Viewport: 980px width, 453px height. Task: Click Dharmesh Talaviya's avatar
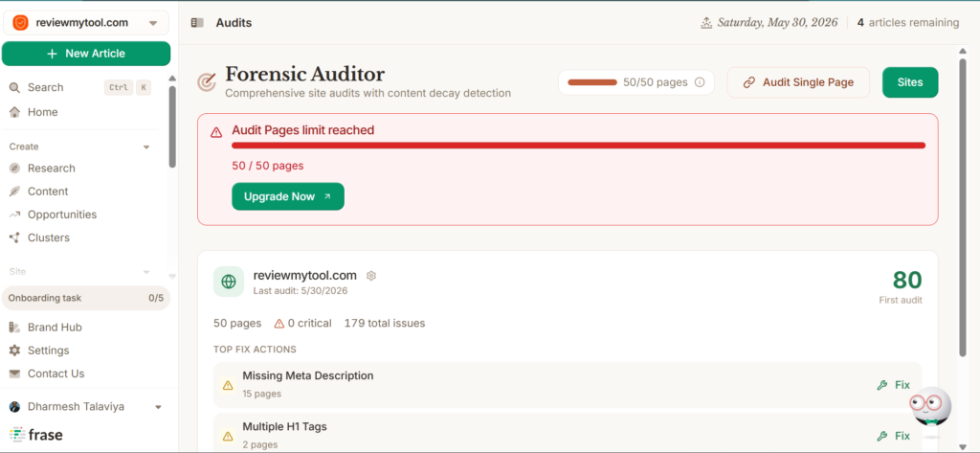pos(14,407)
